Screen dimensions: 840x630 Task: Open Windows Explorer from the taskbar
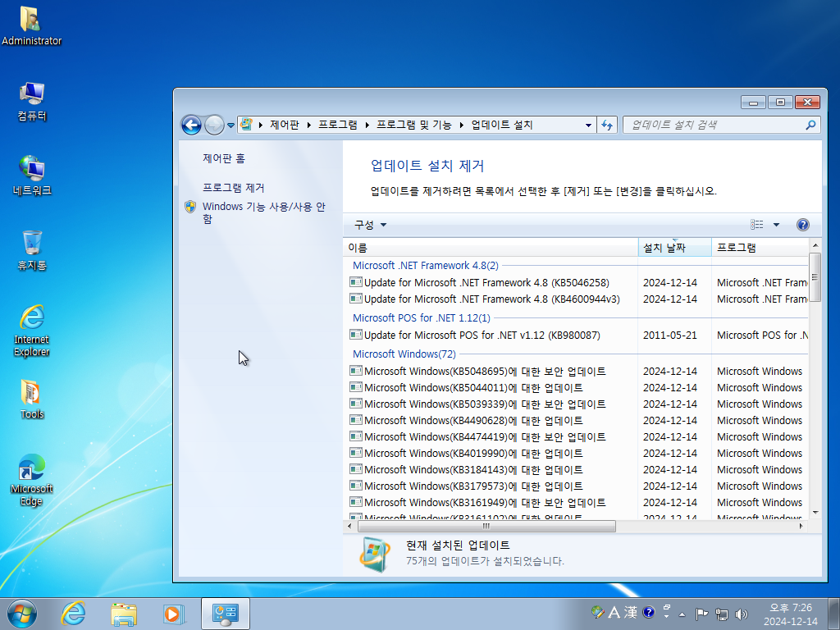[x=124, y=614]
